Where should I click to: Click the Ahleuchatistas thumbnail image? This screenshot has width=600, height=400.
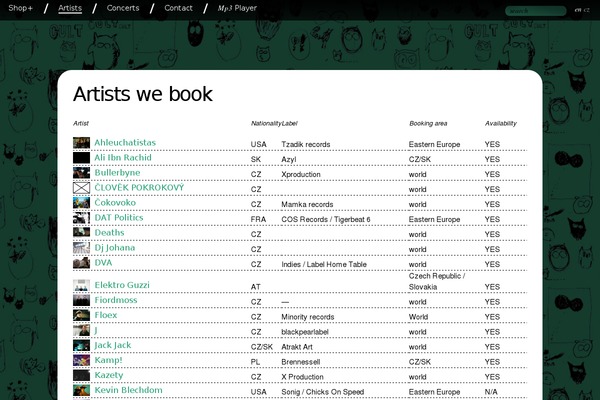tap(82, 143)
